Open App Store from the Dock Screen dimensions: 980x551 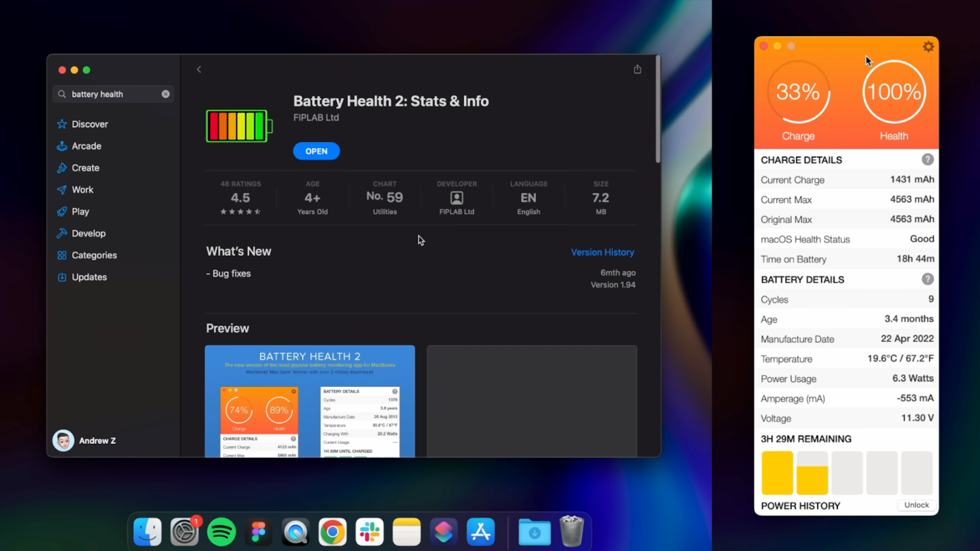point(481,531)
